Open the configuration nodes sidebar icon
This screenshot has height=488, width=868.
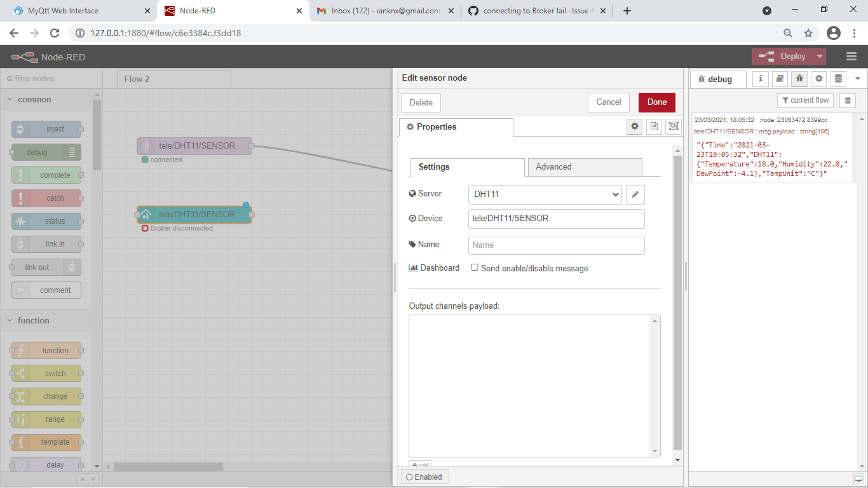(x=818, y=79)
